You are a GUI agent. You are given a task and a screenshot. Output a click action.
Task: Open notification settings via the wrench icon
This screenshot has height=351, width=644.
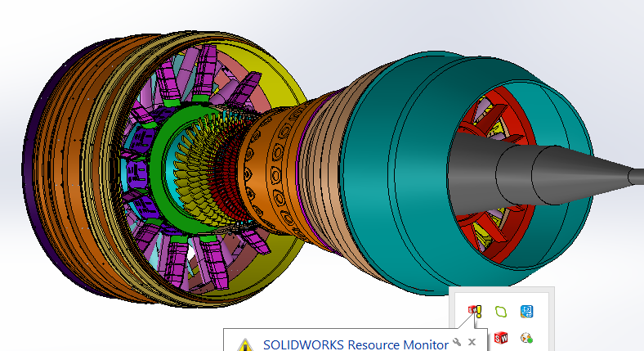[457, 342]
